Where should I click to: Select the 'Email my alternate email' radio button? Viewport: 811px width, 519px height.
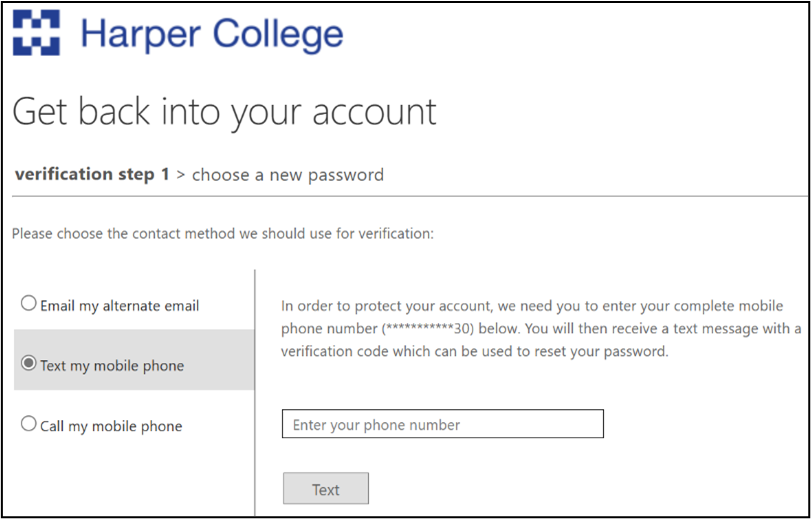(x=29, y=304)
